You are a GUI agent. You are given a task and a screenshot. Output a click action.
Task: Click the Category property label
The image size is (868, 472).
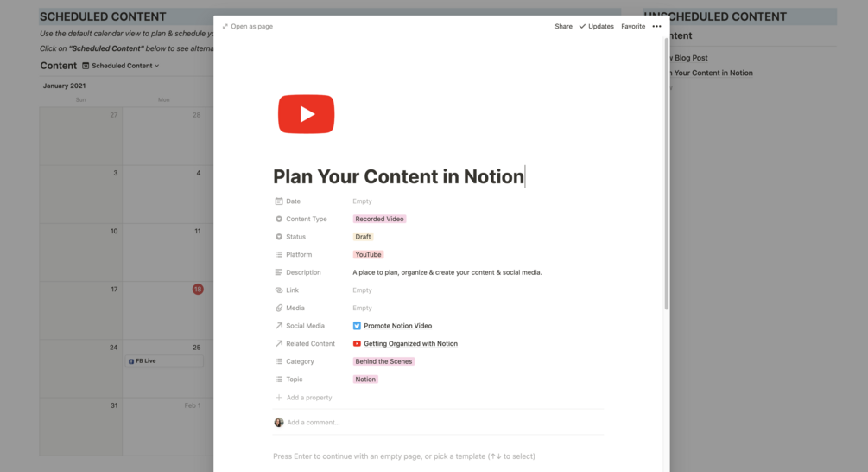pos(300,361)
